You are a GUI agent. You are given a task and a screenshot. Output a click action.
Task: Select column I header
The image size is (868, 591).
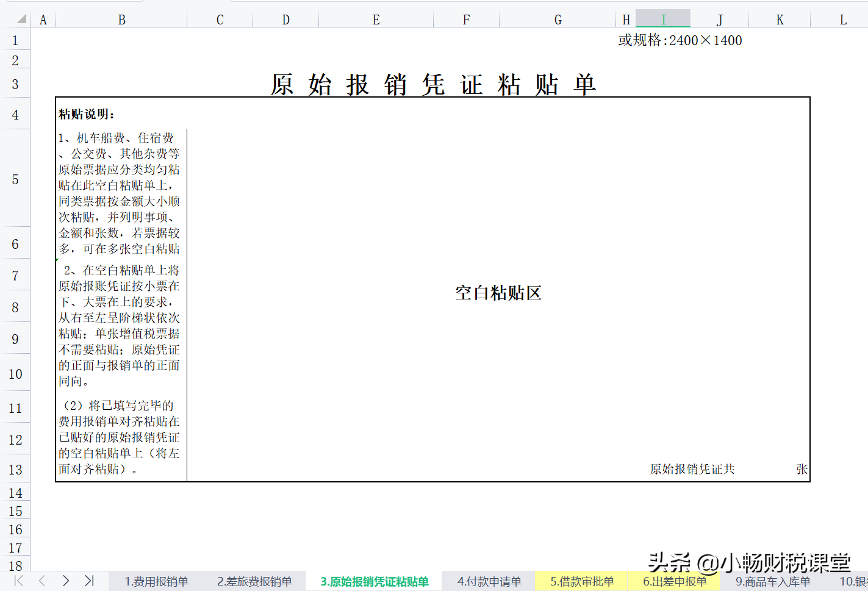point(663,19)
